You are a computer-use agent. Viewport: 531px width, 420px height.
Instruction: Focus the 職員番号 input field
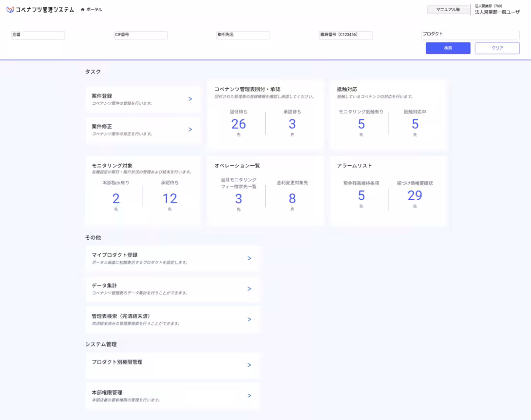346,35
